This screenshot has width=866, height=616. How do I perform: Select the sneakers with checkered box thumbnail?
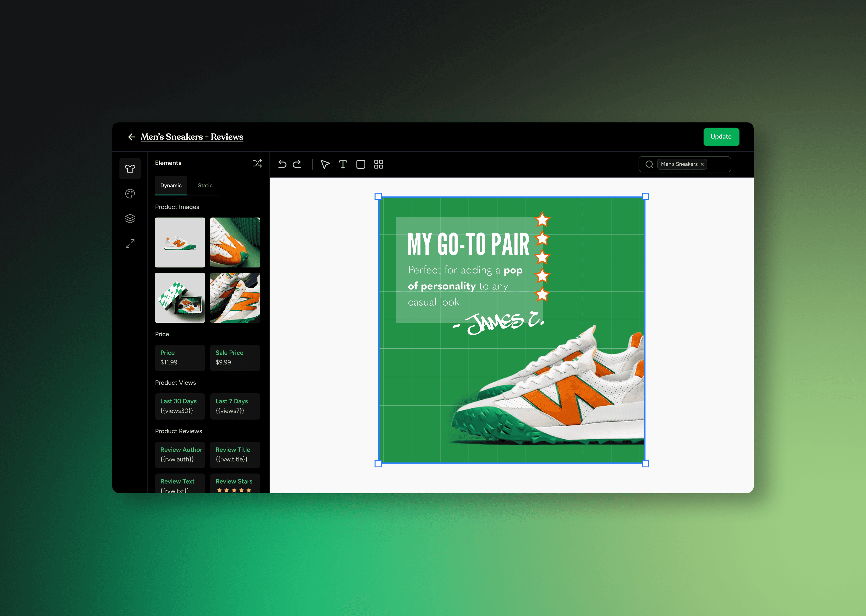[180, 298]
